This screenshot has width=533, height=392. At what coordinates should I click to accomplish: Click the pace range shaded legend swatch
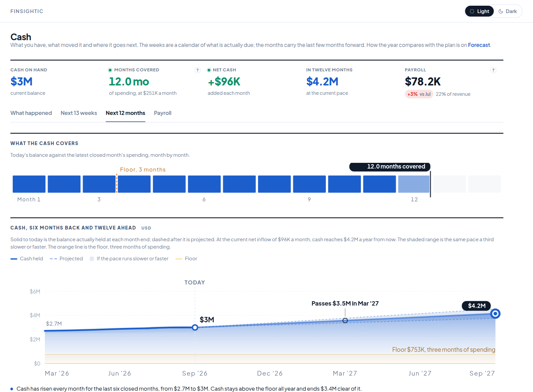click(92, 259)
